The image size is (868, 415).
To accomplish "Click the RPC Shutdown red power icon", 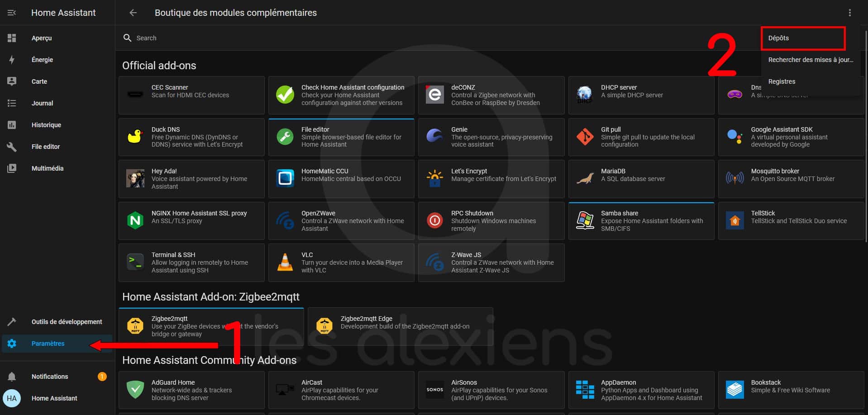I will 435,220.
